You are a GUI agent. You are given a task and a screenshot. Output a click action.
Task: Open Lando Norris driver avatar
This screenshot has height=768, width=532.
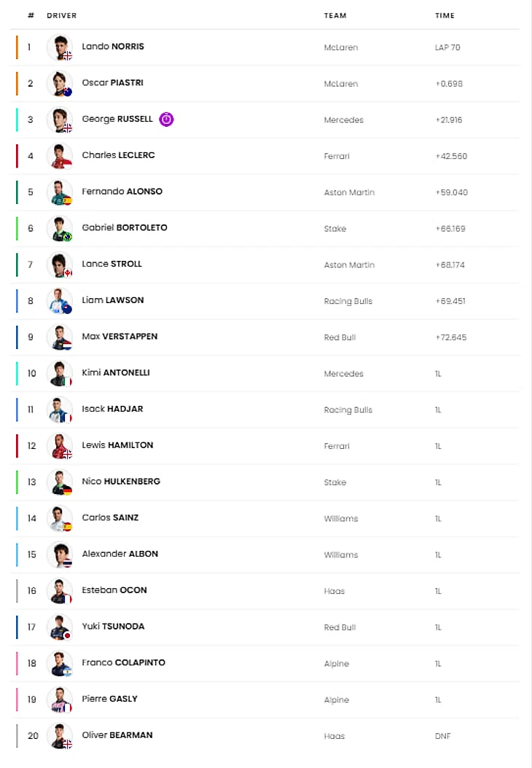(60, 47)
